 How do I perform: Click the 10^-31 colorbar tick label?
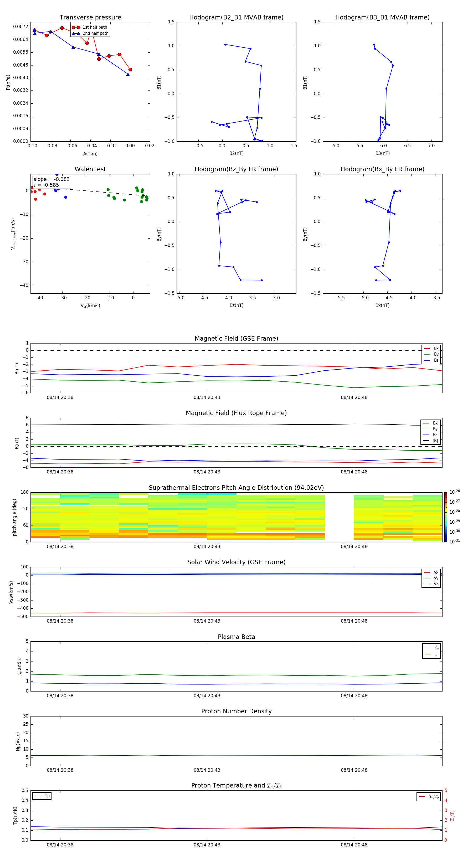pos(455,542)
